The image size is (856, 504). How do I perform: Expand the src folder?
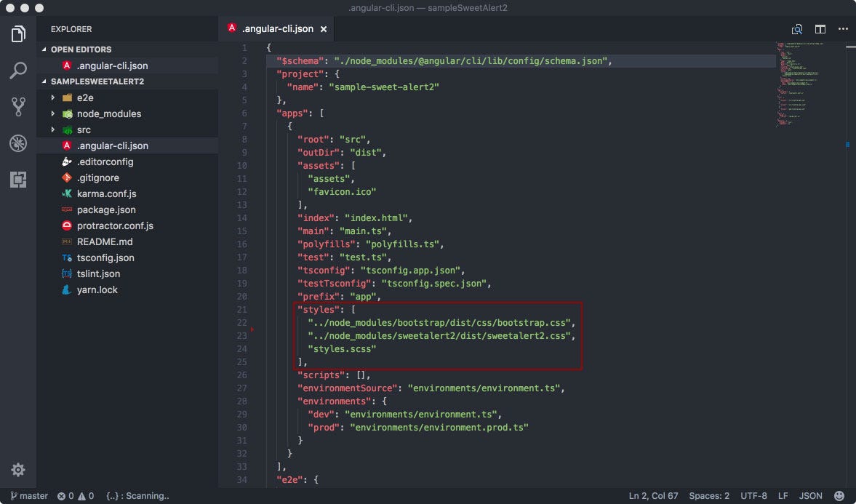[x=53, y=130]
